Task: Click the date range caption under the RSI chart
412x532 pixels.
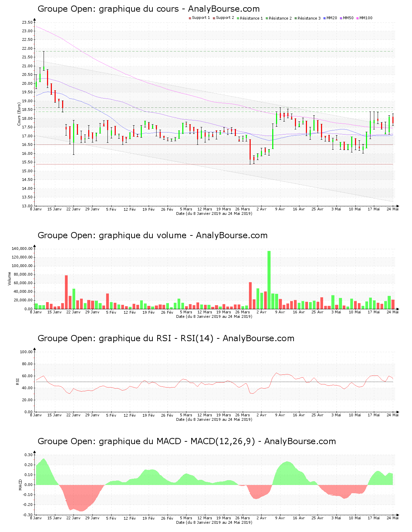Action: [214, 419]
